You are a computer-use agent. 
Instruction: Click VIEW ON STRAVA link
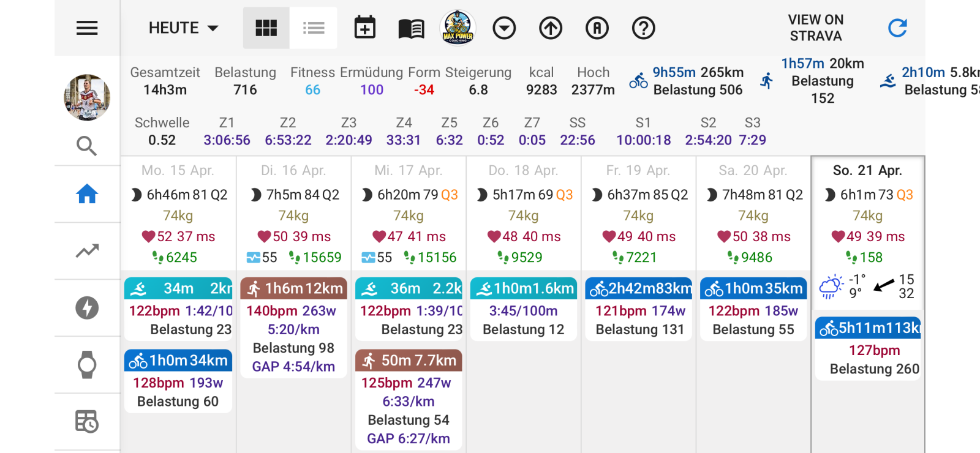coord(815,28)
